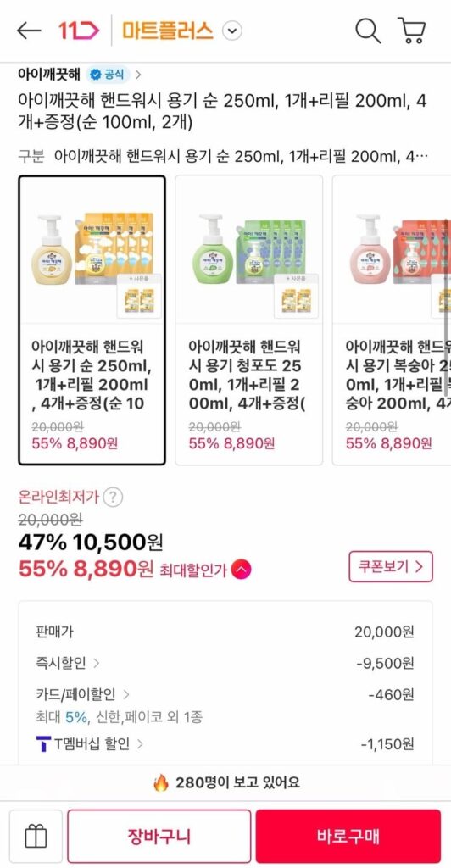Image resolution: width=451 pixels, height=868 pixels.
Task: Select the 순 250ml yellow option card
Action: pos(92,320)
